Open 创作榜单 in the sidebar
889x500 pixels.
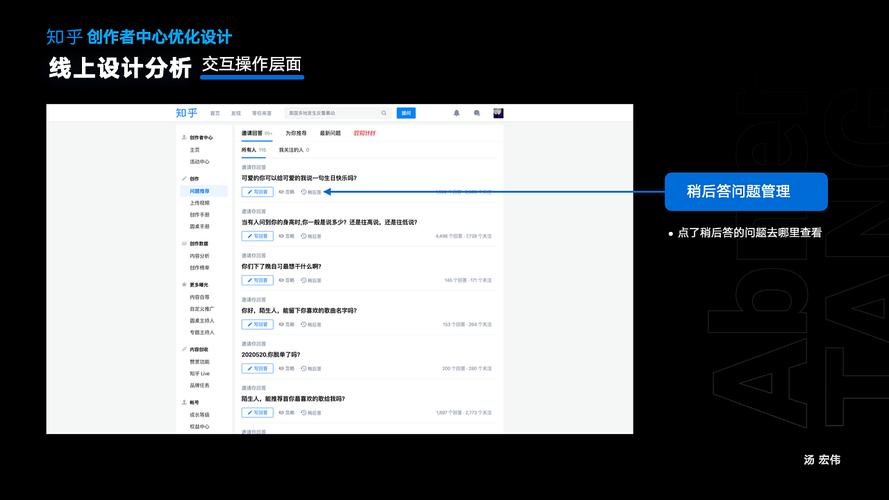pos(200,268)
